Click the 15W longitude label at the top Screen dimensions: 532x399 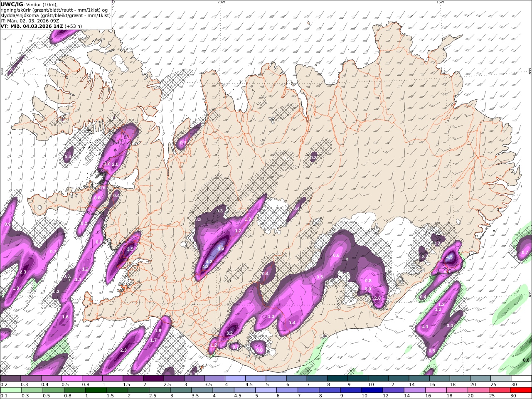[440, 2]
